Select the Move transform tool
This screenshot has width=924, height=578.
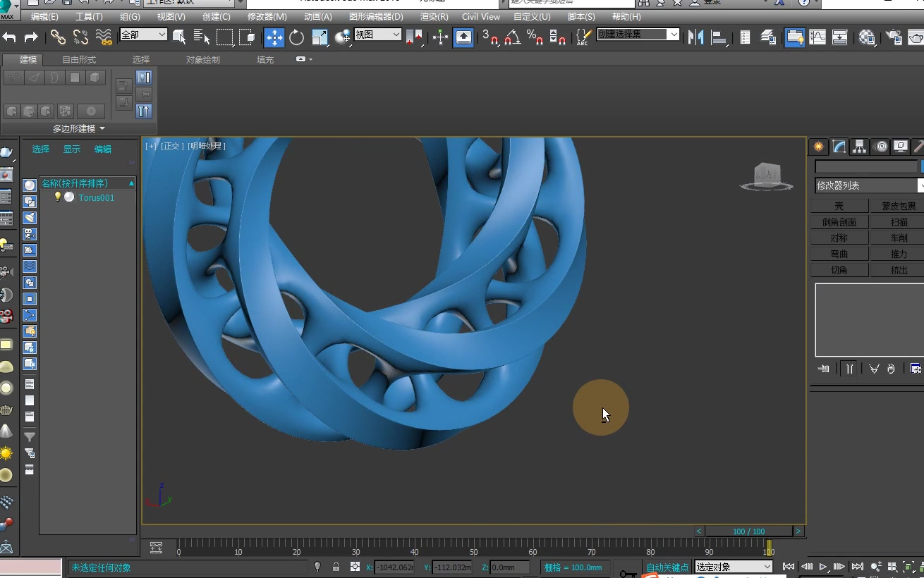coord(274,37)
